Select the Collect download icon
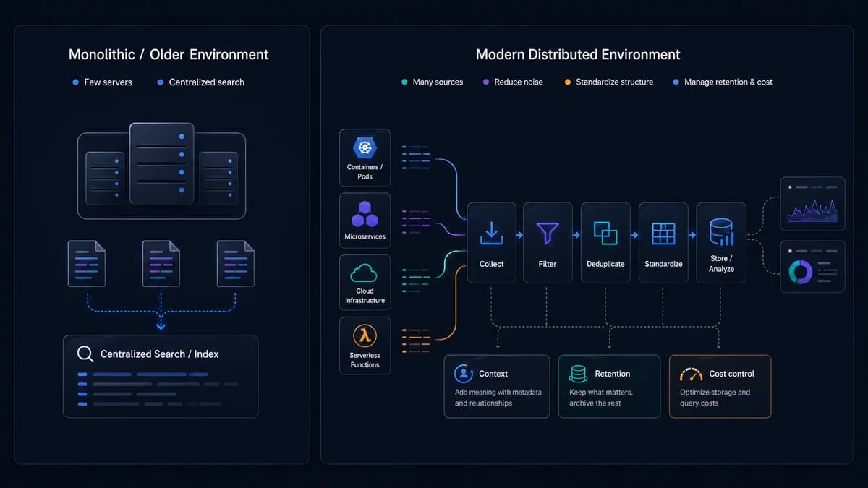Screen dimensions: 868x488 (x=491, y=233)
